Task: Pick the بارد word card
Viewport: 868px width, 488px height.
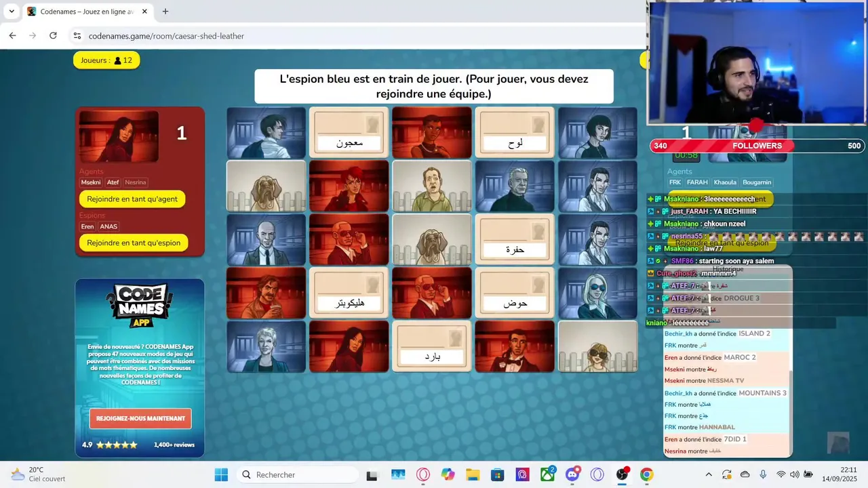Action: [x=432, y=346]
